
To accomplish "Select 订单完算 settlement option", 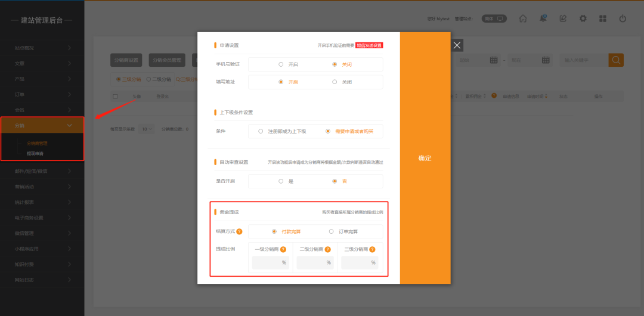I will 332,231.
